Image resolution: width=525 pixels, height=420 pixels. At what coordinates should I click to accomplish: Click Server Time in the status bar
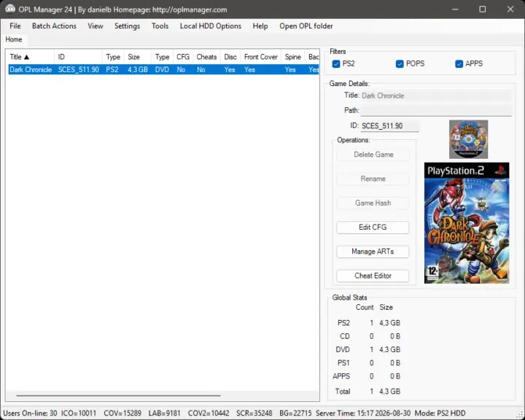[363, 413]
